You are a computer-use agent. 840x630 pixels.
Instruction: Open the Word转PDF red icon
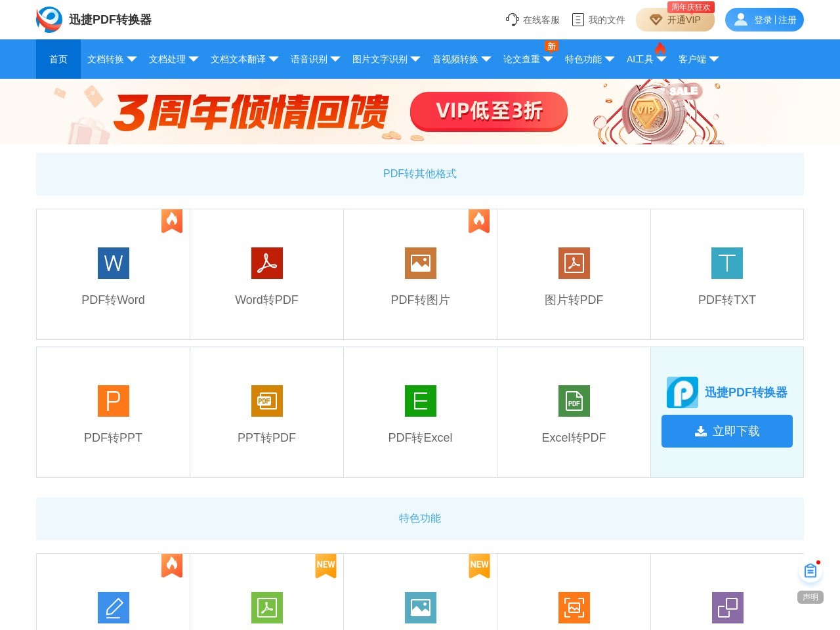pos(266,263)
